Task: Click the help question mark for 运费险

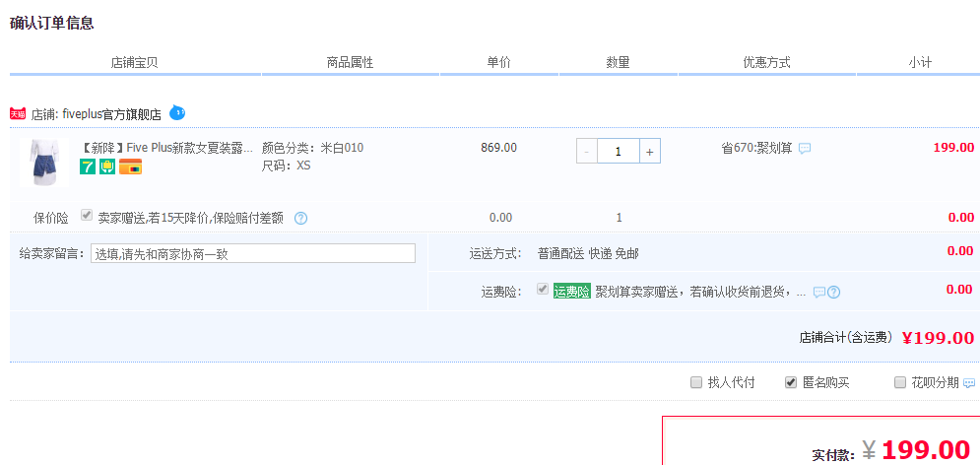Action: click(833, 292)
